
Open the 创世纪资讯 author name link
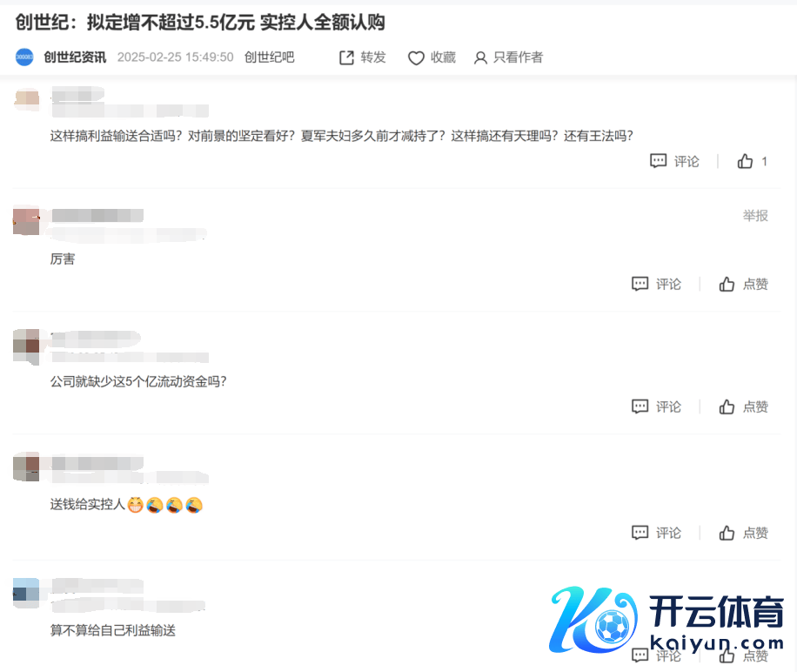(x=75, y=57)
